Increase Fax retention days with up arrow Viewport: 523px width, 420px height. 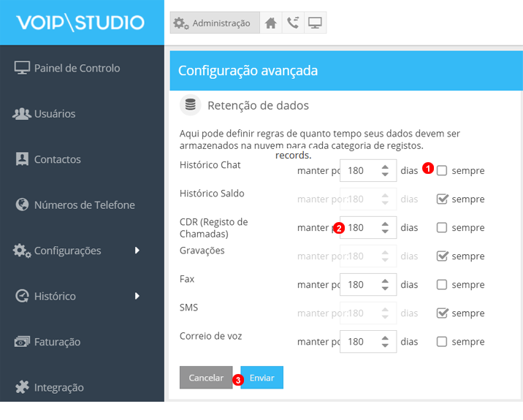pyautogui.click(x=385, y=280)
